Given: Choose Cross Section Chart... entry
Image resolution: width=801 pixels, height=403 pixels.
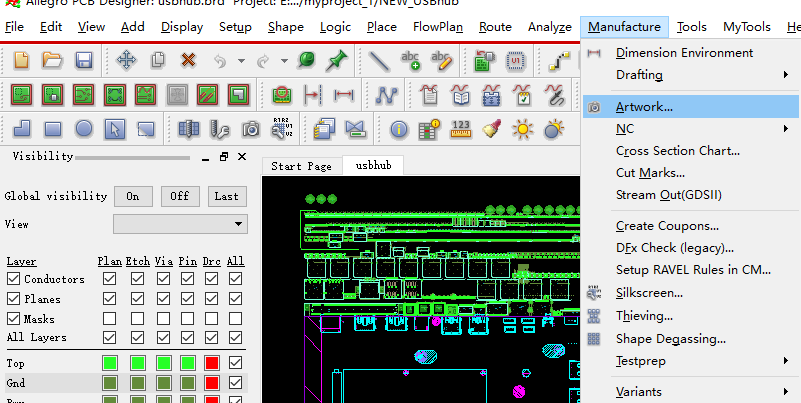Looking at the screenshot, I should tap(690, 151).
